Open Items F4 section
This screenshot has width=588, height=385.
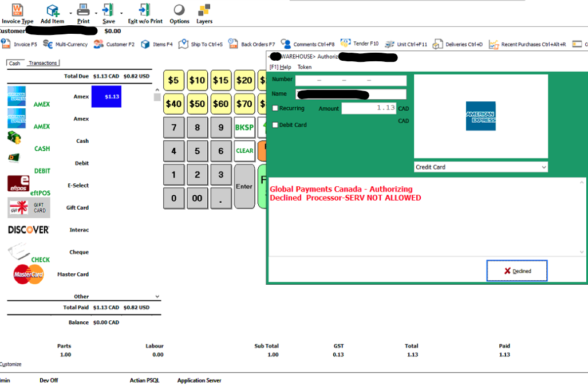coord(157,44)
